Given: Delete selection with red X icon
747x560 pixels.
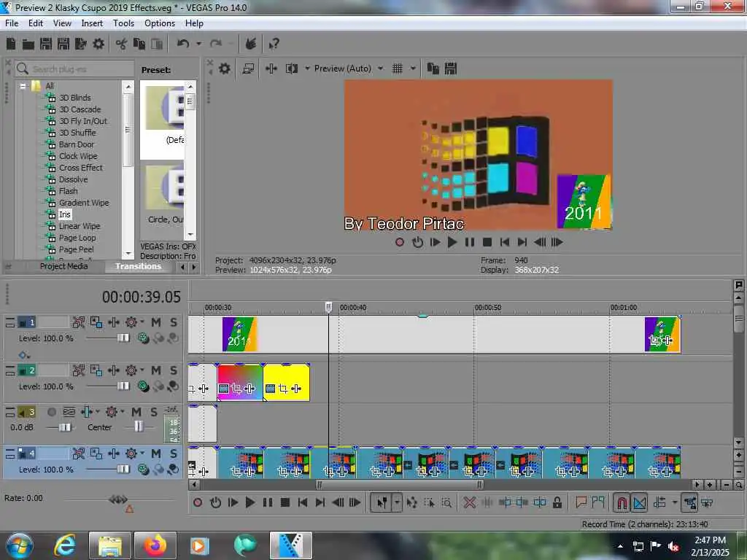Looking at the screenshot, I should point(469,502).
